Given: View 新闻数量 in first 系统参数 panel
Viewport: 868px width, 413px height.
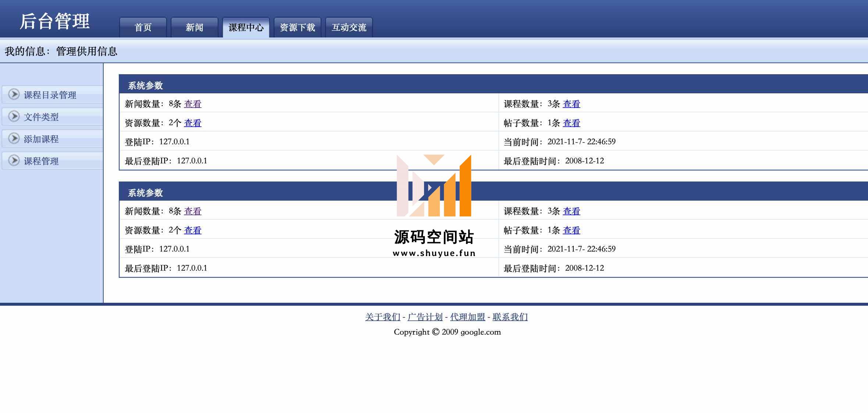Looking at the screenshot, I should coord(193,104).
